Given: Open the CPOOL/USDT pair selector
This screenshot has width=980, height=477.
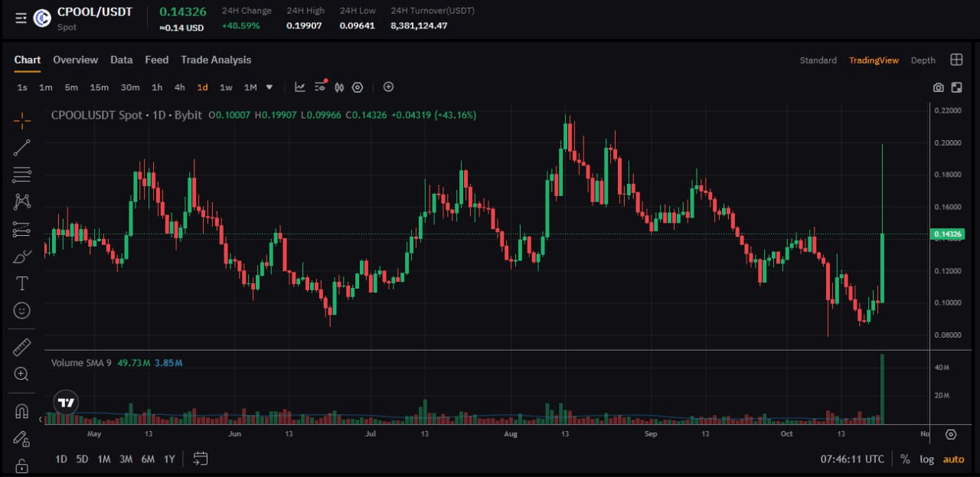Looking at the screenshot, I should click(x=94, y=12).
